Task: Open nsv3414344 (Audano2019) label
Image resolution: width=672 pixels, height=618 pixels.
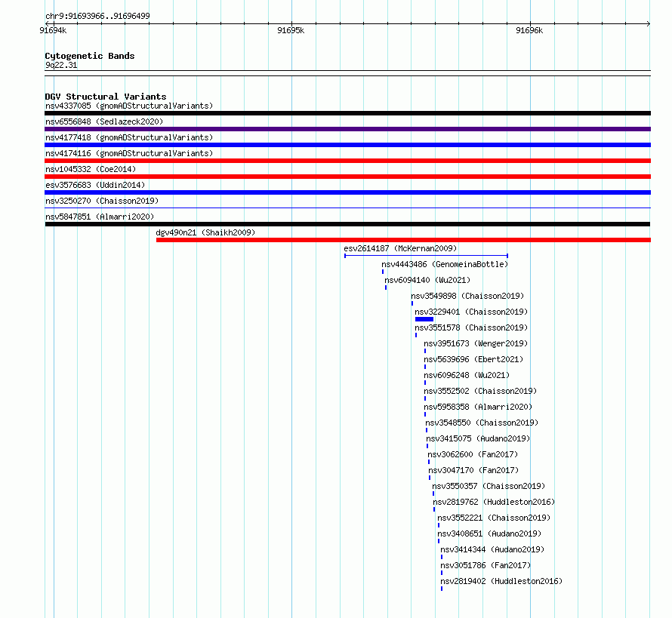Action: (492, 549)
